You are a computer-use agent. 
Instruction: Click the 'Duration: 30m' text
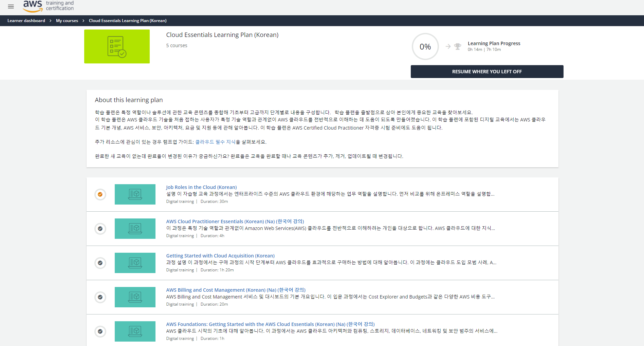(214, 201)
